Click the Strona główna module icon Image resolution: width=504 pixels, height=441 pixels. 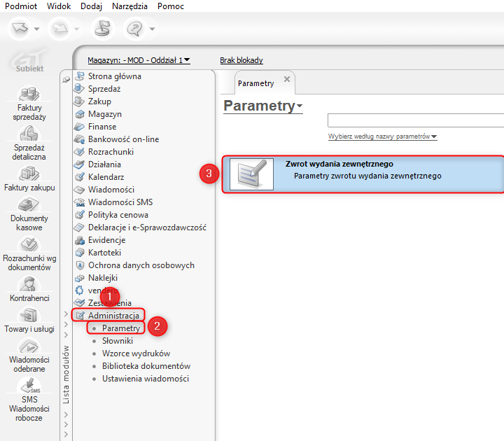click(80, 76)
